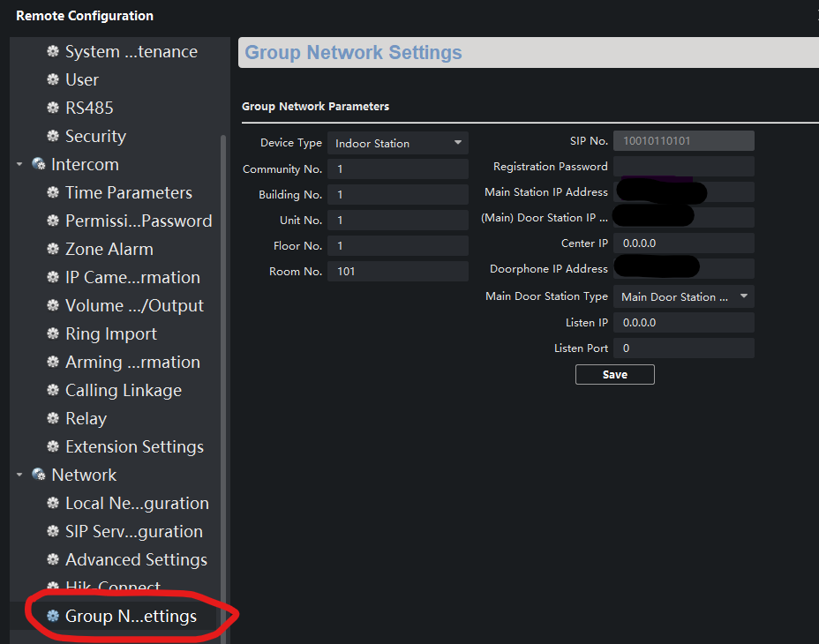The height and width of the screenshot is (644, 819).
Task: Open the Group Network Settings entry
Action: (x=131, y=617)
